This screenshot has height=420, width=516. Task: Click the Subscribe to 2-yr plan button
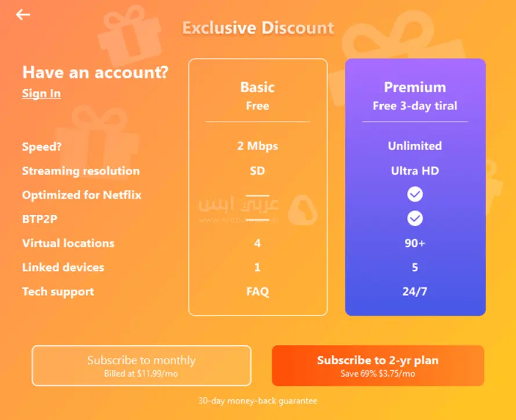tap(377, 366)
